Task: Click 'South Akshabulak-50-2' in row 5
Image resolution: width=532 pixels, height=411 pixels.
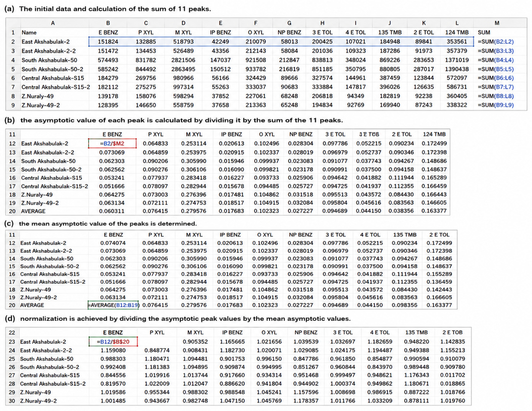Action: pyautogui.click(x=52, y=69)
